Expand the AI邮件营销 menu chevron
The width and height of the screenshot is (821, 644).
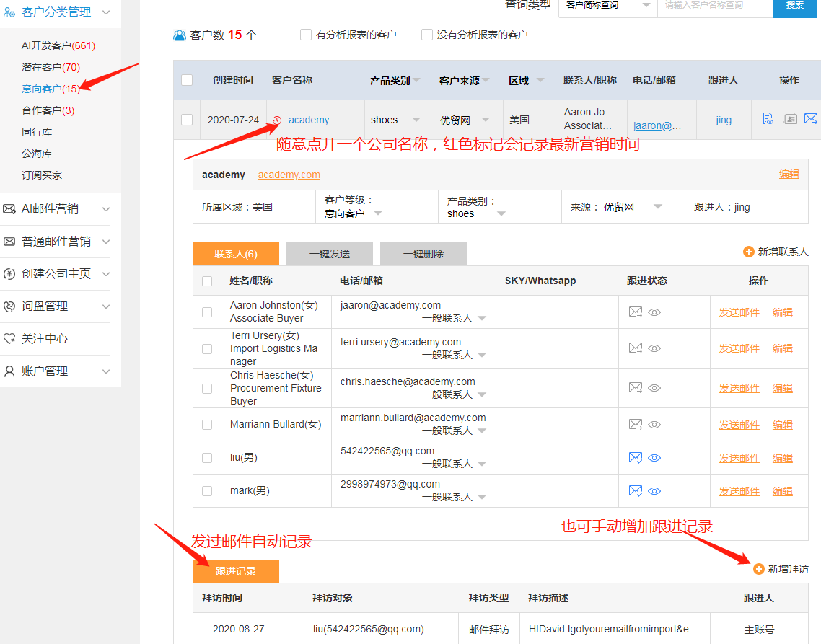pos(106,209)
